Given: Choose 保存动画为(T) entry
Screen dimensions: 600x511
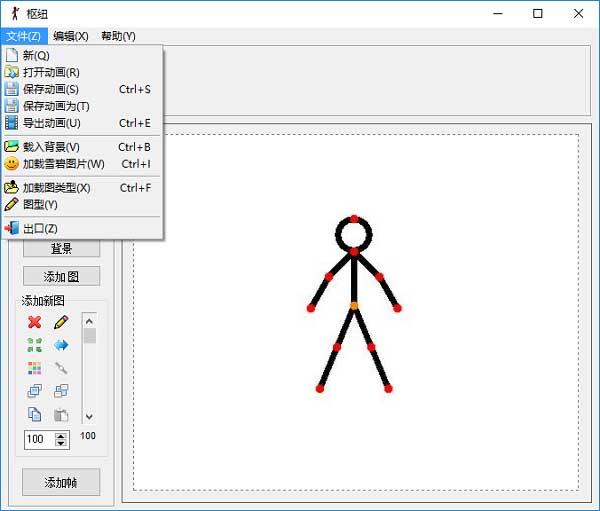Looking at the screenshot, I should tap(82, 106).
